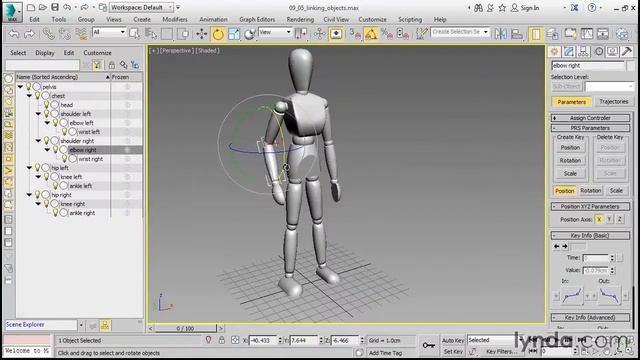
Task: Click Create Key Position button
Action: click(570, 148)
